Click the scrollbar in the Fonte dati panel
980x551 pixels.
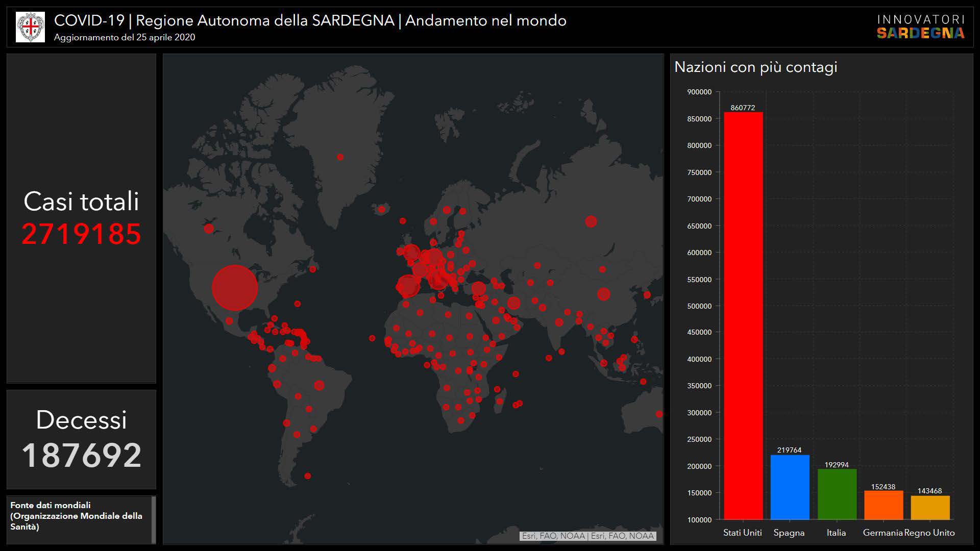coord(154,519)
